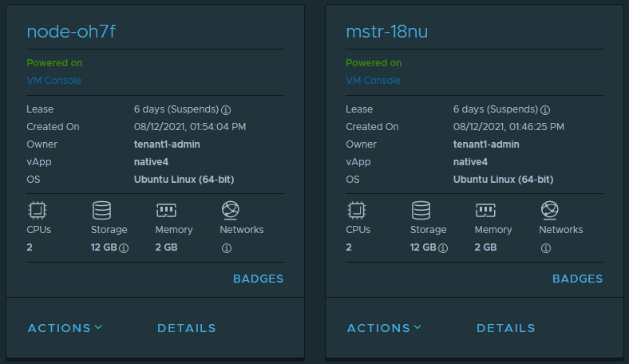Open DETAILS for mstr-18nu
629x364 pixels.
click(x=506, y=328)
